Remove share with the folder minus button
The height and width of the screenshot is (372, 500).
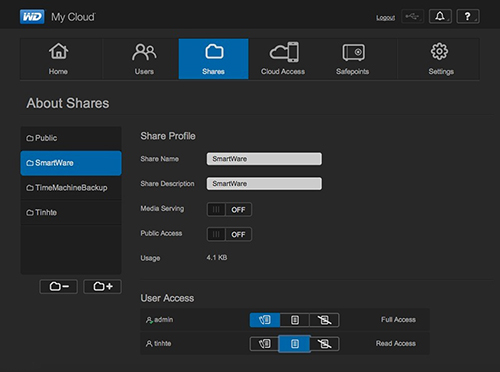pos(59,286)
